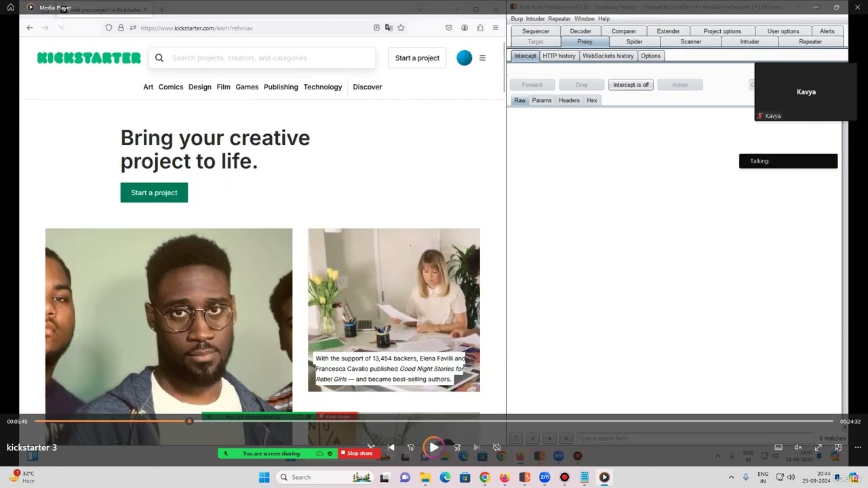The image size is (868, 488).
Task: Open the Technology category
Action: pyautogui.click(x=323, y=87)
